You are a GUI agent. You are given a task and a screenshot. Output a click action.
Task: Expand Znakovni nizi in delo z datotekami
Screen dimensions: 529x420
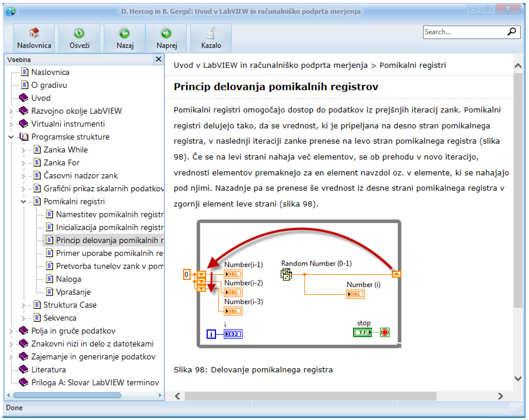click(11, 344)
